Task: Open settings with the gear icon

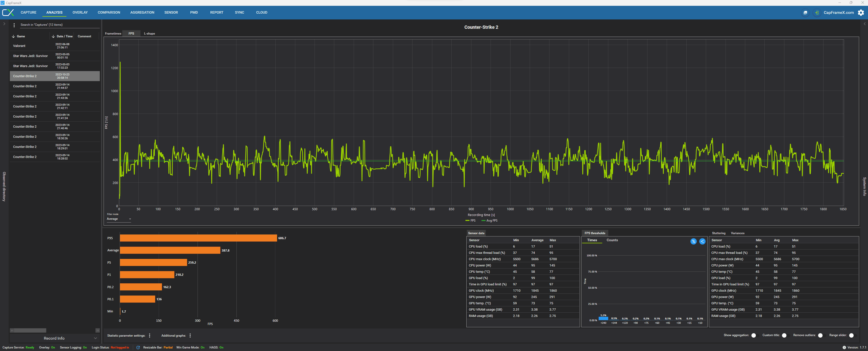Action: (x=861, y=12)
